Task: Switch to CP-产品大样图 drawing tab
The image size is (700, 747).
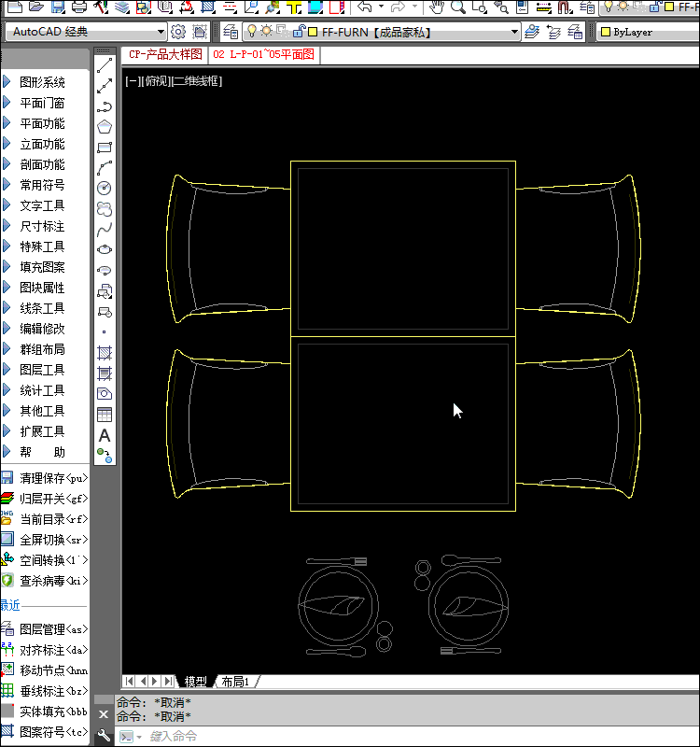Action: click(x=165, y=54)
